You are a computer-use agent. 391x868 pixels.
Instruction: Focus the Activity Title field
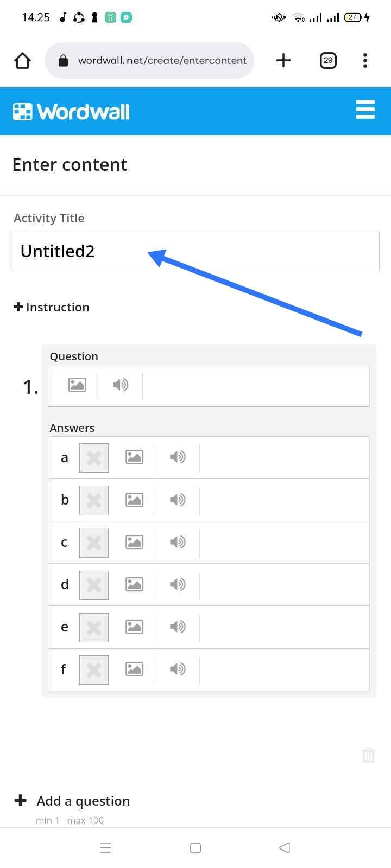(x=195, y=251)
